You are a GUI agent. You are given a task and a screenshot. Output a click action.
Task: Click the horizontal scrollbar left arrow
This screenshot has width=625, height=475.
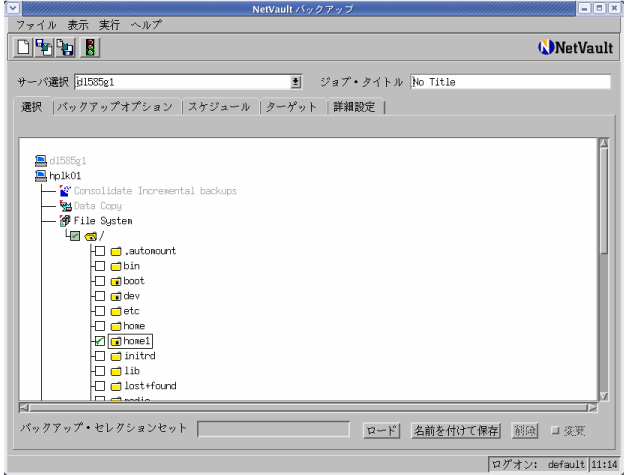pos(24,408)
